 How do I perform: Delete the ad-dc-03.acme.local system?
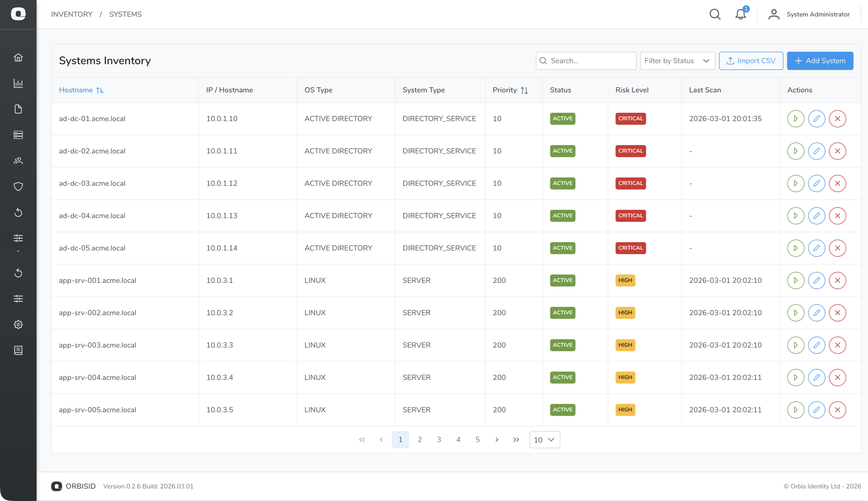point(837,183)
